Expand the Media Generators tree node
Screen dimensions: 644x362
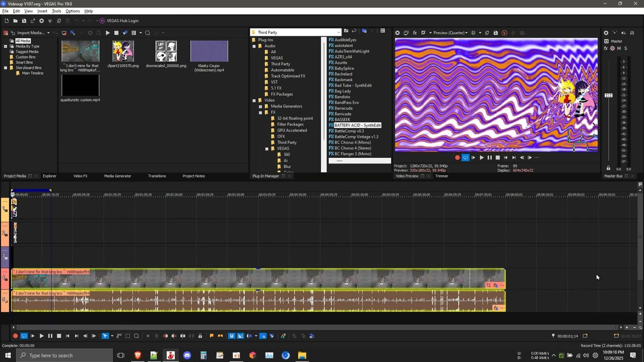click(x=261, y=106)
